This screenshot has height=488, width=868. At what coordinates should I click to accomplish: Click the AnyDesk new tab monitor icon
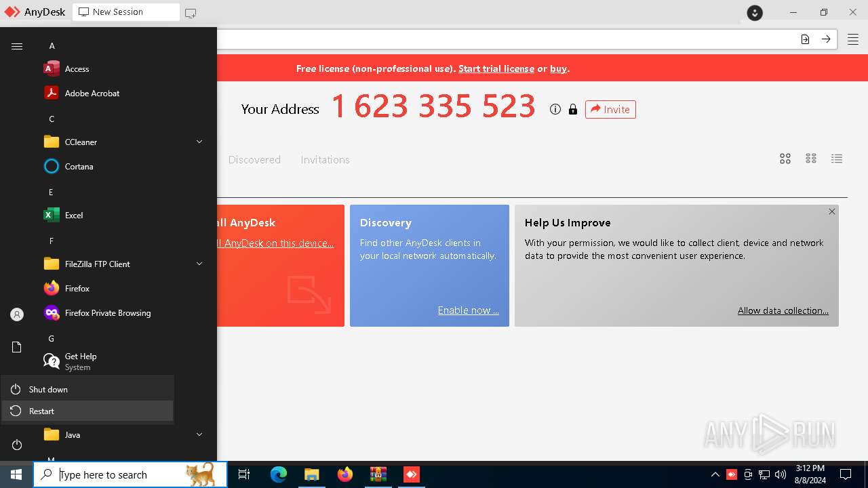[x=191, y=13]
